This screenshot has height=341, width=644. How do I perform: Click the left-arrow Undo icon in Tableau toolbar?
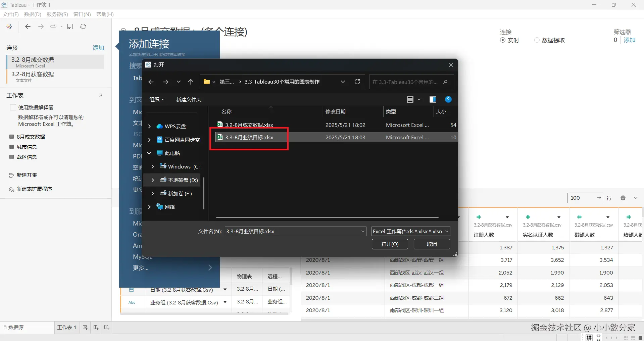click(x=28, y=27)
